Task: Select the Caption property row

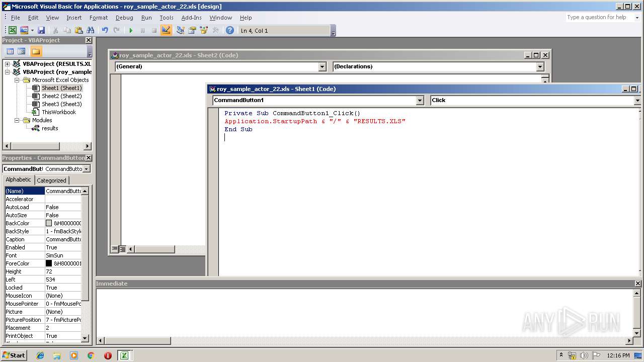Action: (x=43, y=239)
